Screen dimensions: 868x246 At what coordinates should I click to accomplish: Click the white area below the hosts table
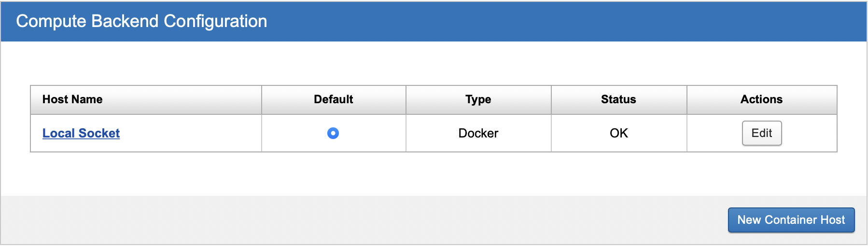434,174
